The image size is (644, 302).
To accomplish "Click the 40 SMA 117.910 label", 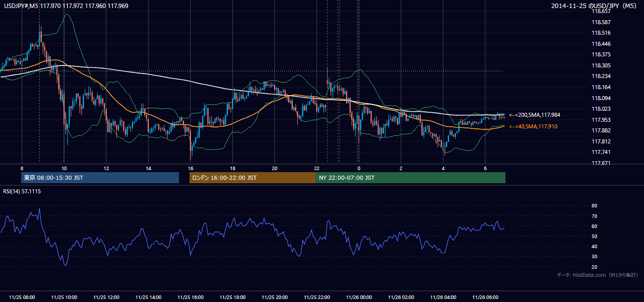I will click(533, 126).
